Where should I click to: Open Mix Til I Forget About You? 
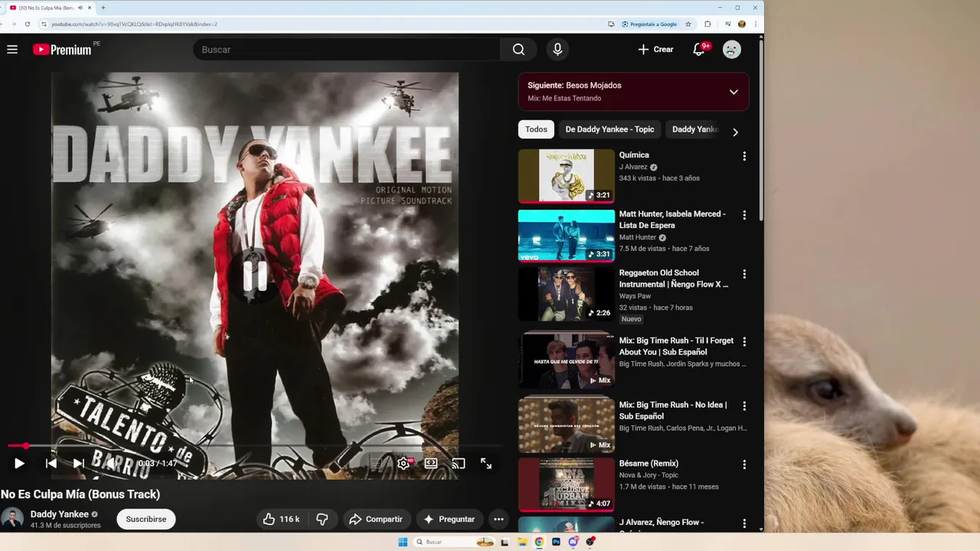pyautogui.click(x=676, y=346)
